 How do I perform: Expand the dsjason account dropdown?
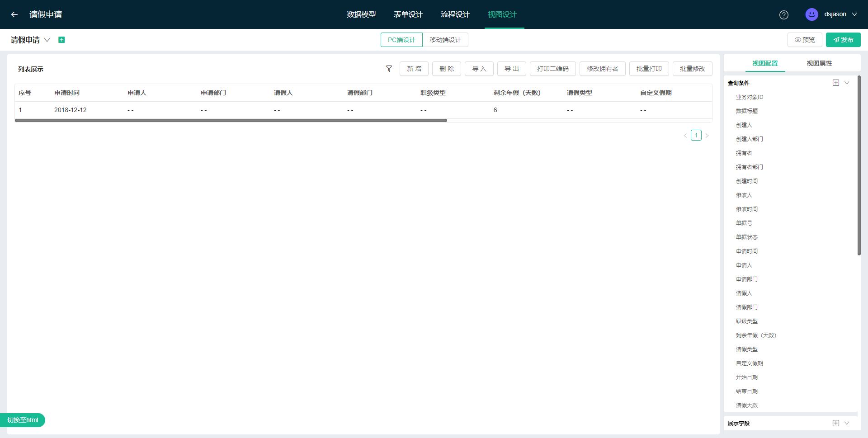click(854, 14)
